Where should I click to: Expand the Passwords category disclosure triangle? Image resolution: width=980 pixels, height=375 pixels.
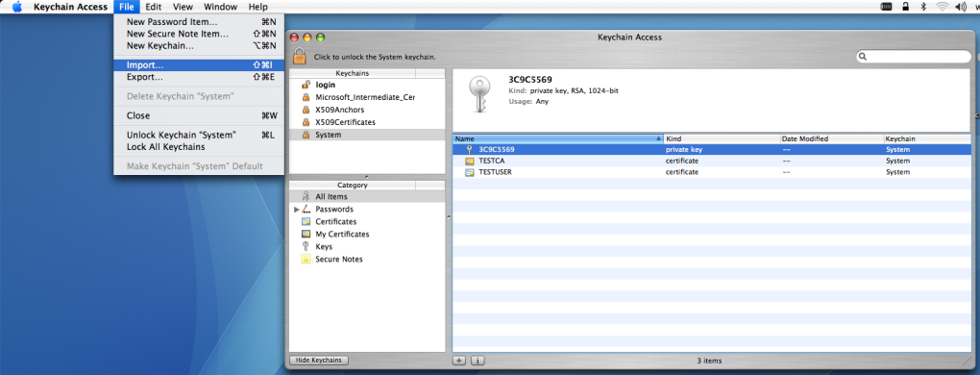coord(296,209)
